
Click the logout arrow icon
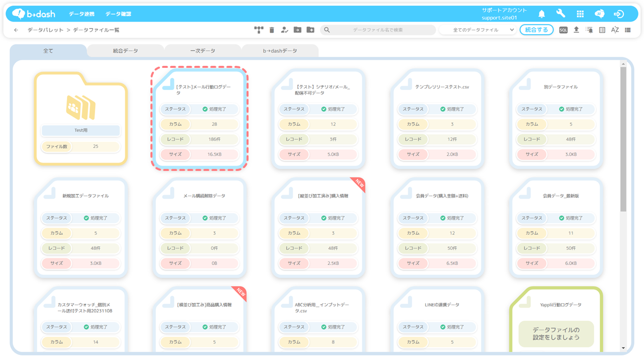619,14
